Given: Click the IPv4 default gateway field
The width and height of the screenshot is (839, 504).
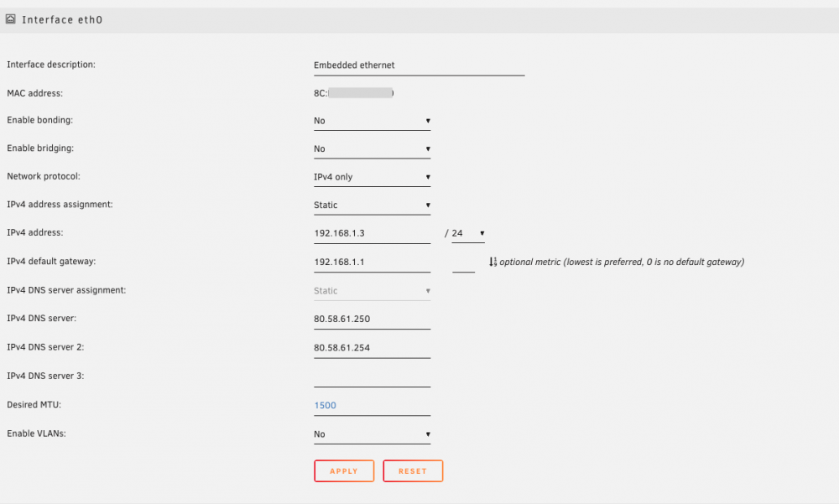Looking at the screenshot, I should (372, 262).
